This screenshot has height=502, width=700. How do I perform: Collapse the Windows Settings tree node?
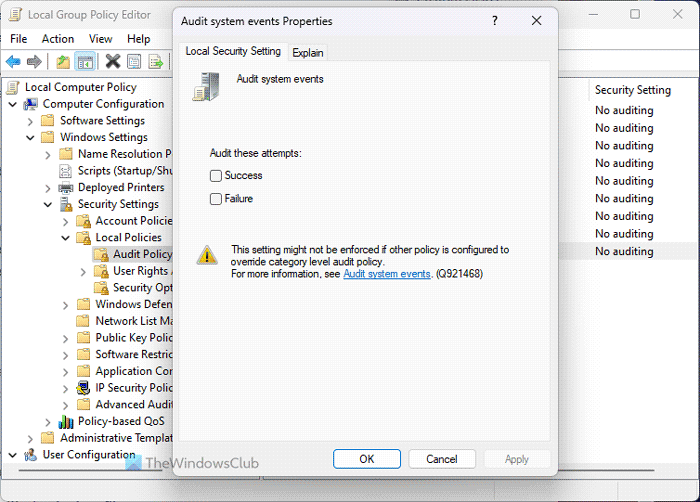tap(31, 137)
